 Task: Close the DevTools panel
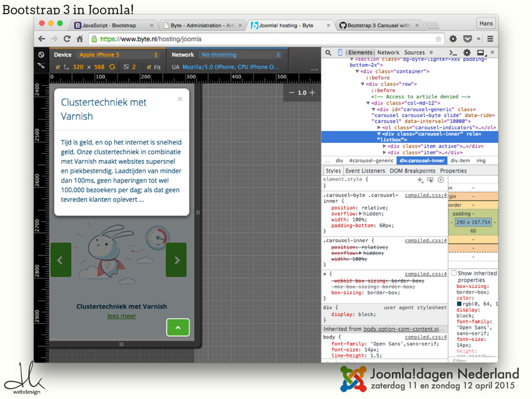tap(492, 52)
